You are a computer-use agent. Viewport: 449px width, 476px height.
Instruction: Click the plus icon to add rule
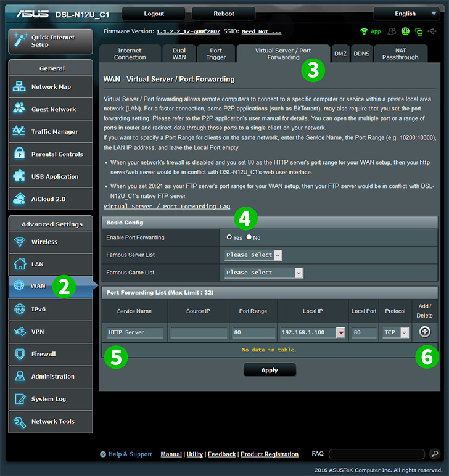pyautogui.click(x=424, y=332)
